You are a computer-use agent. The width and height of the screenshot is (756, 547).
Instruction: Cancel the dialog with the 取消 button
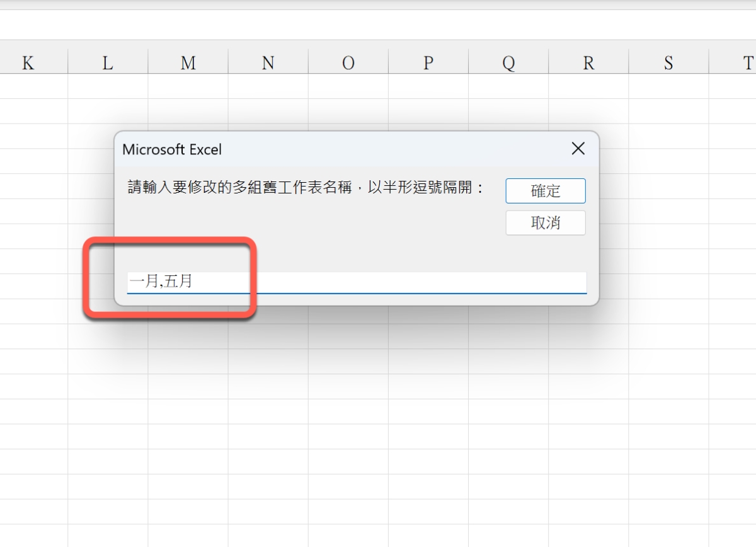[x=546, y=223]
